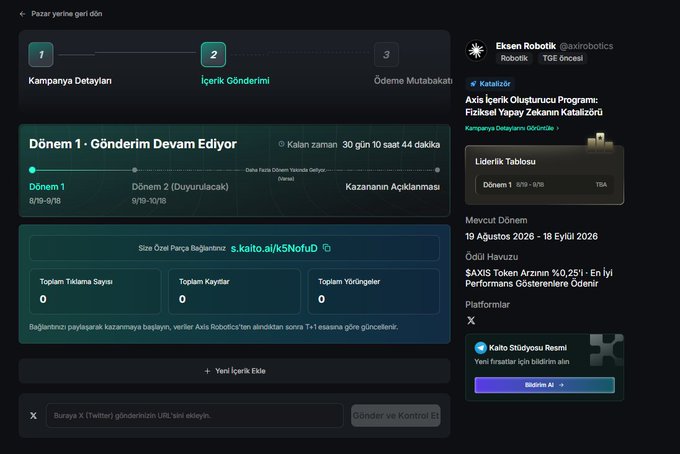Click the X platform icon under Platformlar
The image size is (680, 454).
pos(471,320)
